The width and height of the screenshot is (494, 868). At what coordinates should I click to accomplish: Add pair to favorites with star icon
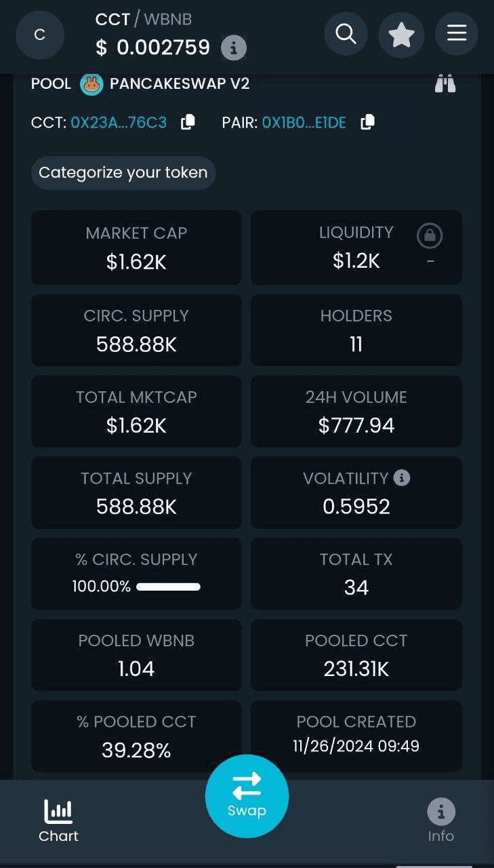[401, 34]
